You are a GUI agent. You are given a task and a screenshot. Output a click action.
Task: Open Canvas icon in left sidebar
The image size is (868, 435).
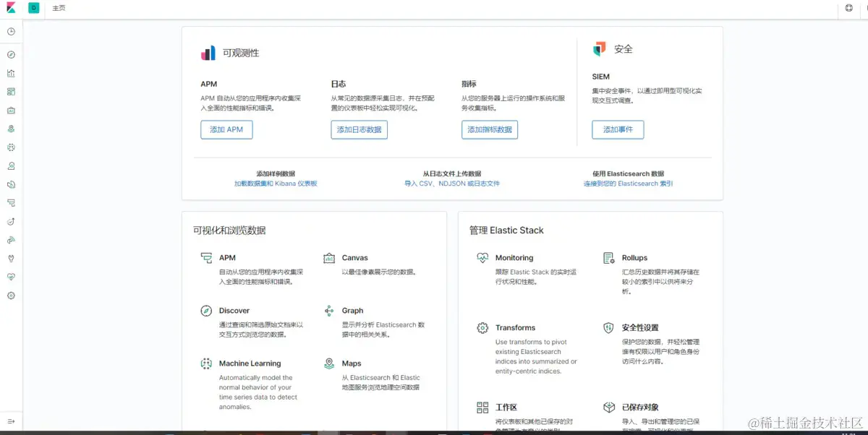[x=11, y=111]
